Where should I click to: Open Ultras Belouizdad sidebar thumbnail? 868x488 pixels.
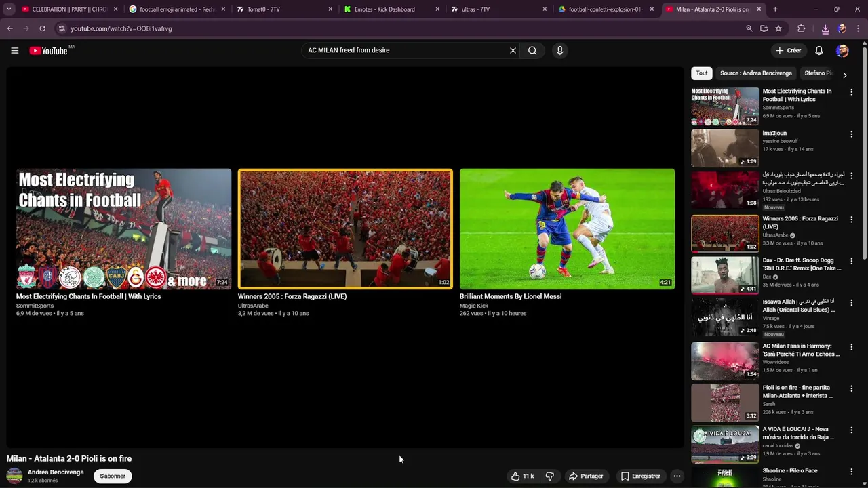(x=725, y=190)
